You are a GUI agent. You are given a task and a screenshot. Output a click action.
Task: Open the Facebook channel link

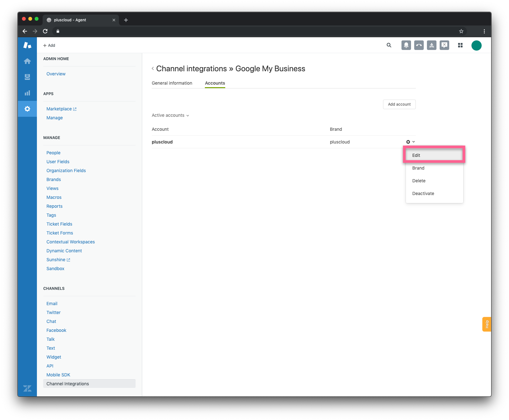click(56, 330)
